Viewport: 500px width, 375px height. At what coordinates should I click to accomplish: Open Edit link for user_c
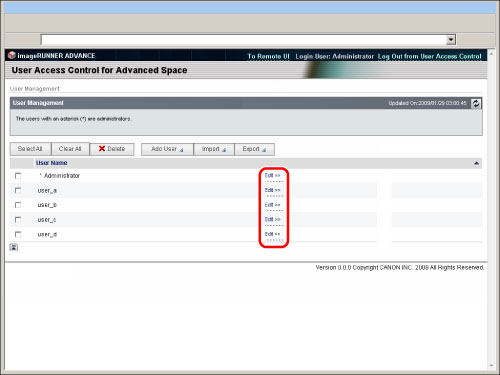272,219
